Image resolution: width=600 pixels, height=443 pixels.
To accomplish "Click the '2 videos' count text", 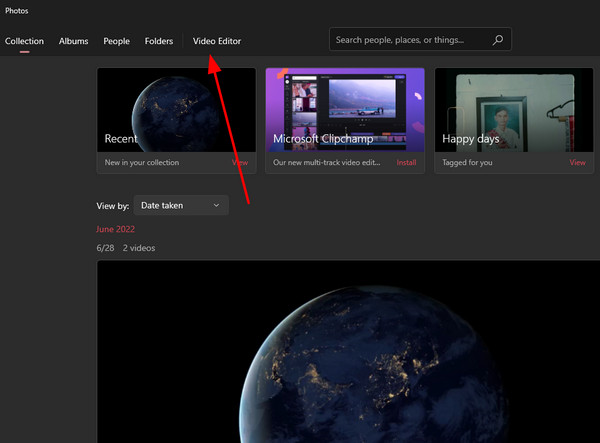I will tap(139, 248).
